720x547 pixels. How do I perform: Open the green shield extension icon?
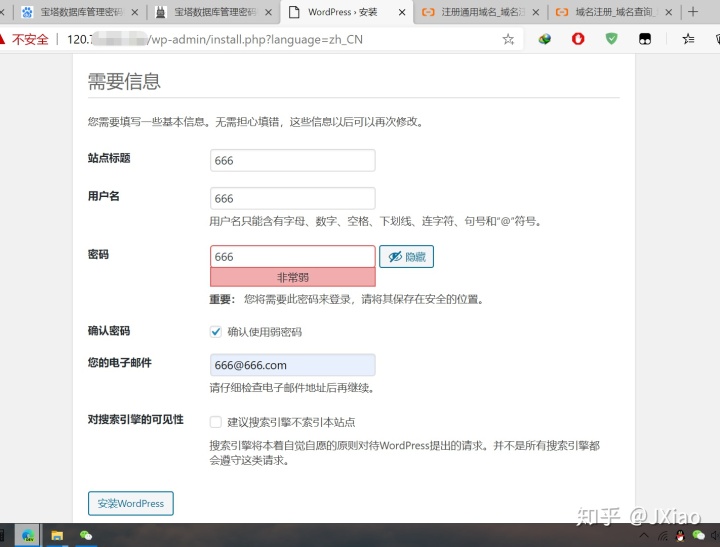point(611,39)
